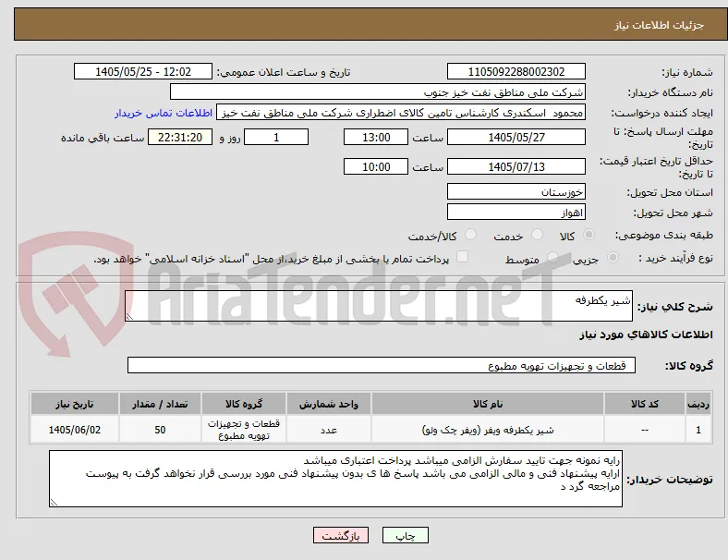The height and width of the screenshot is (560, 728).
Task: Click the announcement date 1405/05/25 field
Action: [143, 71]
